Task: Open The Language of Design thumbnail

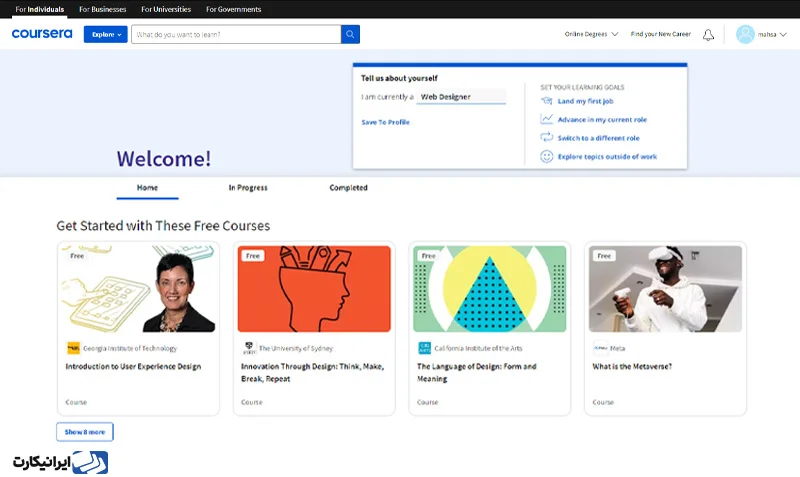Action: tap(489, 289)
